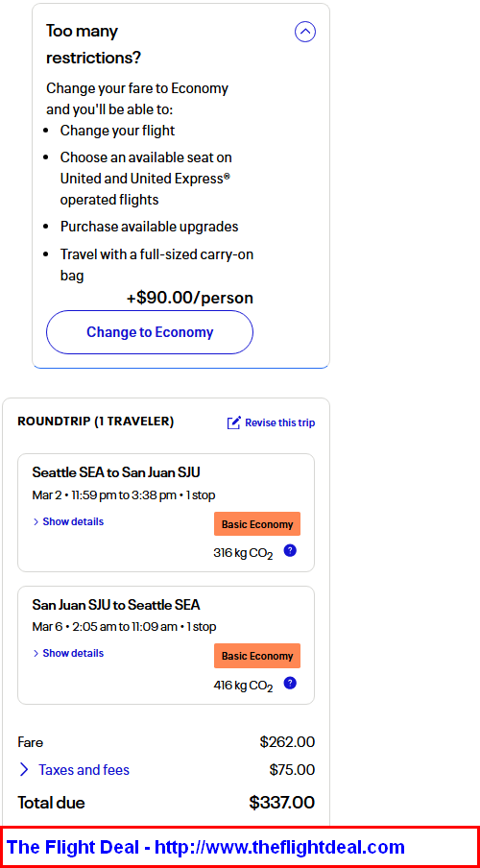Click the +$90.00/person price text
480x868 pixels.
(x=190, y=298)
